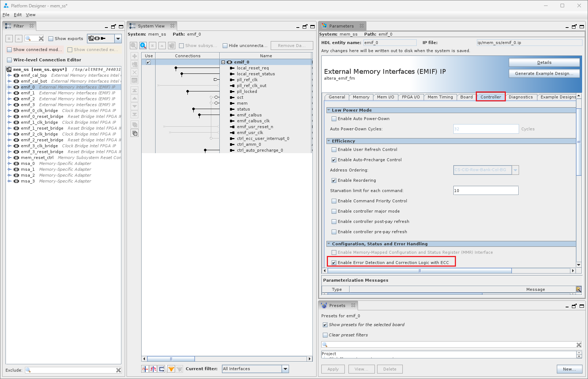Switch to the Diagnostics tab

coord(521,97)
